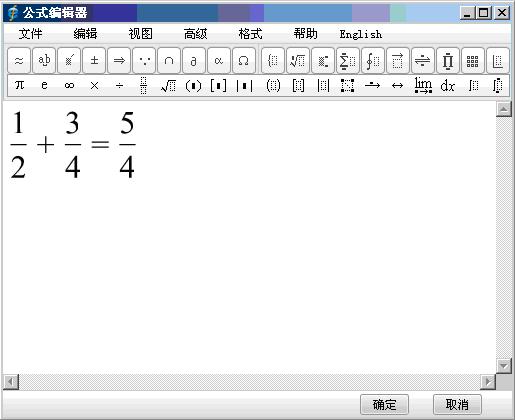Open the plus-minus operators palette

click(94, 61)
